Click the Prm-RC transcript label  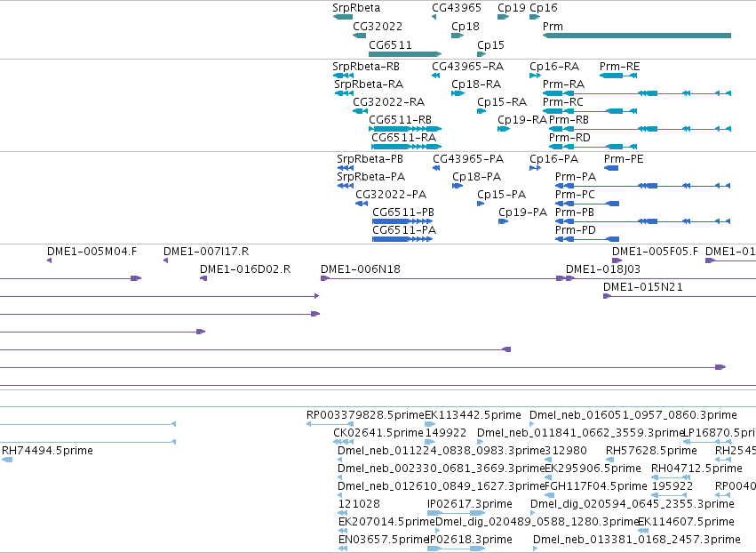[563, 102]
